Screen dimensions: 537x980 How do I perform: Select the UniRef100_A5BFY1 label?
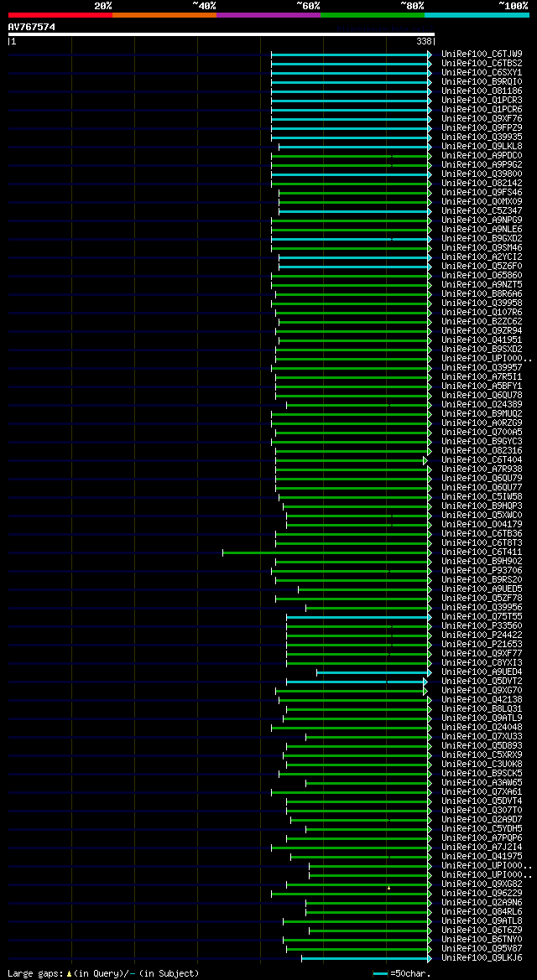482,386
